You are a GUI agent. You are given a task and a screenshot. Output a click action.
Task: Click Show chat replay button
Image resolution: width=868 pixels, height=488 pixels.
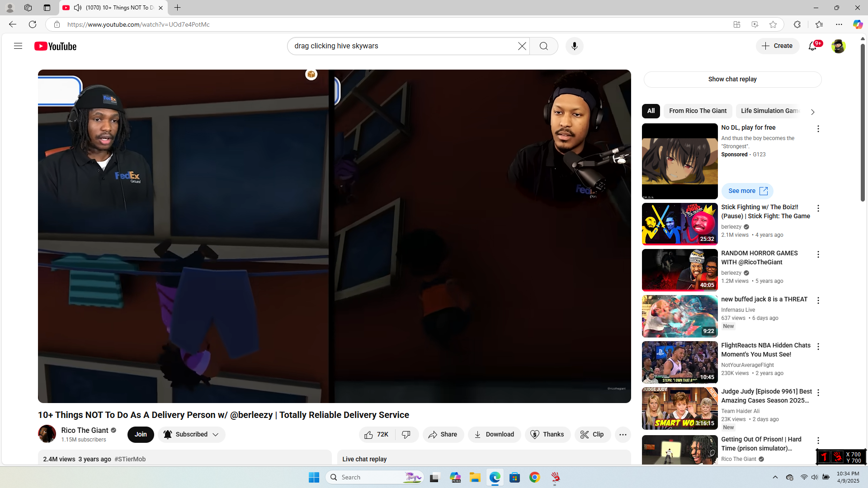pos(732,80)
